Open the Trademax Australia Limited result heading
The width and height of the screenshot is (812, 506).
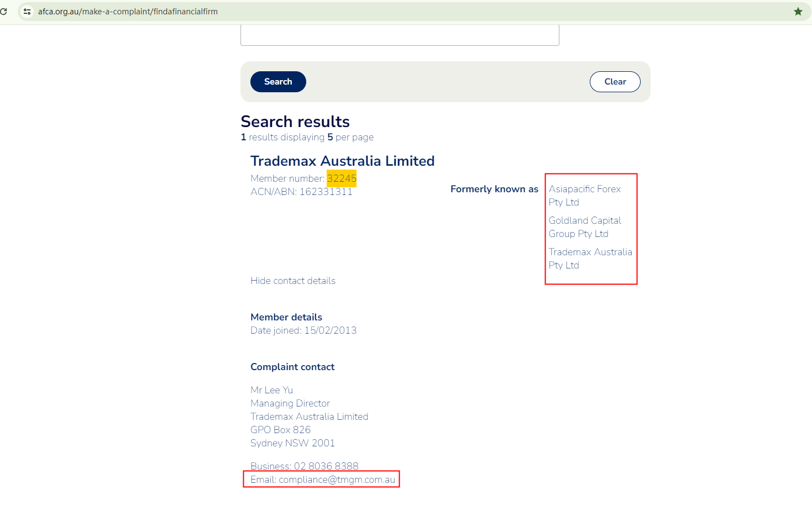pyautogui.click(x=343, y=161)
